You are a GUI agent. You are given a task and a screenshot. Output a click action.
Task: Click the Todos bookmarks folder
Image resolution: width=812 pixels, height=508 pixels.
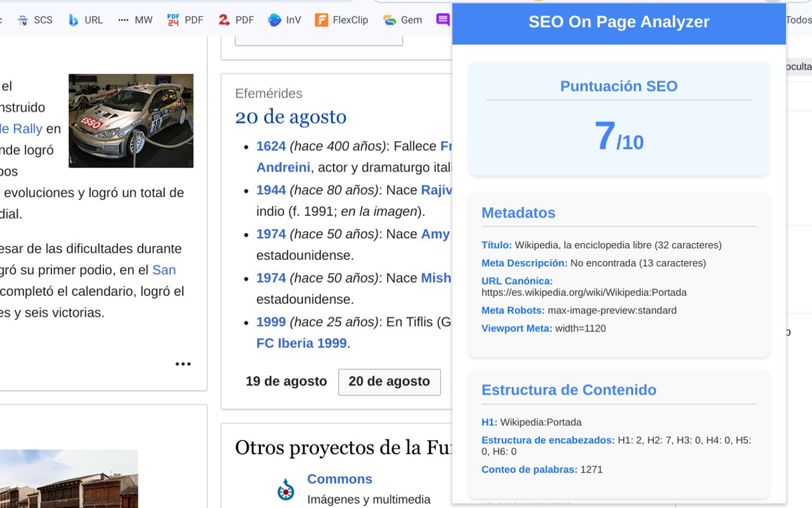799,20
